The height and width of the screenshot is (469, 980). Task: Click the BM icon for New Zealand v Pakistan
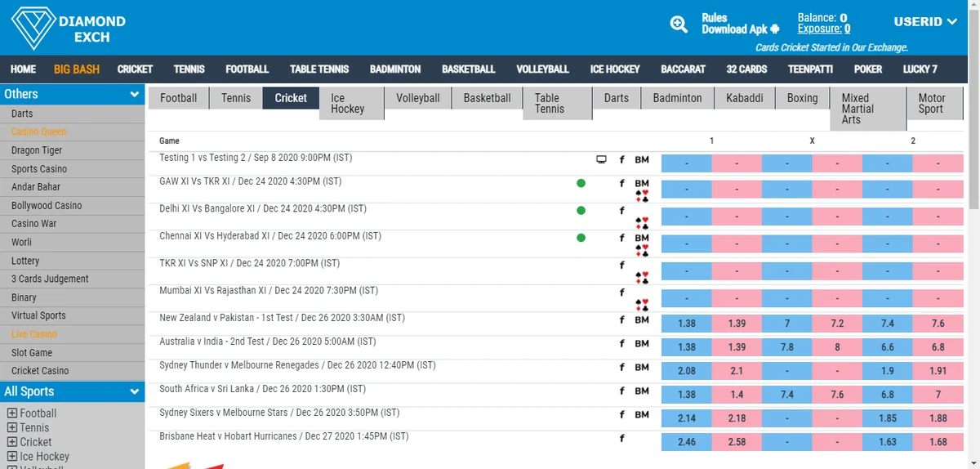click(x=642, y=319)
